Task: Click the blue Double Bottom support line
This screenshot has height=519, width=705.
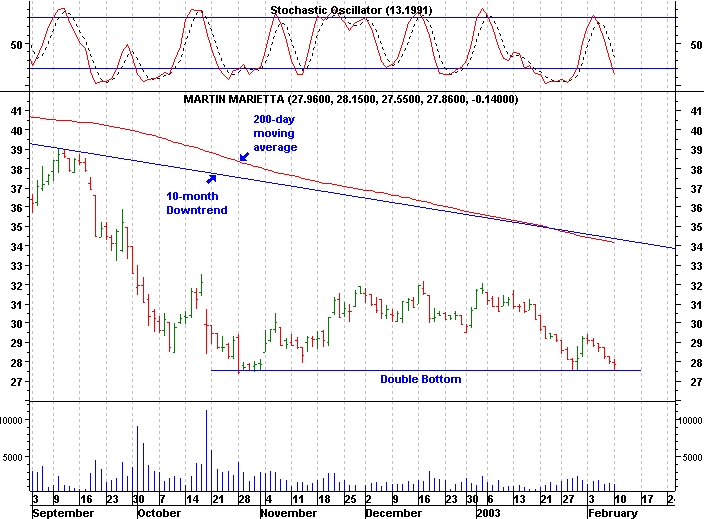Action: pos(426,370)
